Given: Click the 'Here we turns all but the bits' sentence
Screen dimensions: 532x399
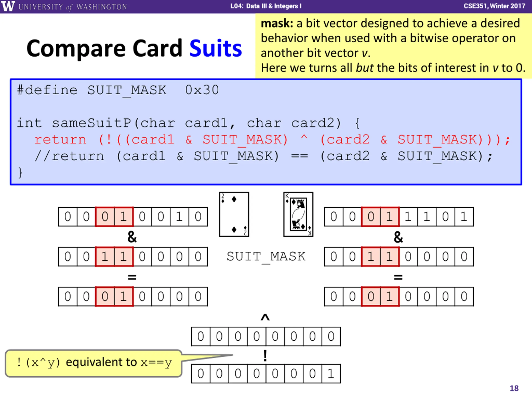Looking at the screenshot, I should 393,68.
